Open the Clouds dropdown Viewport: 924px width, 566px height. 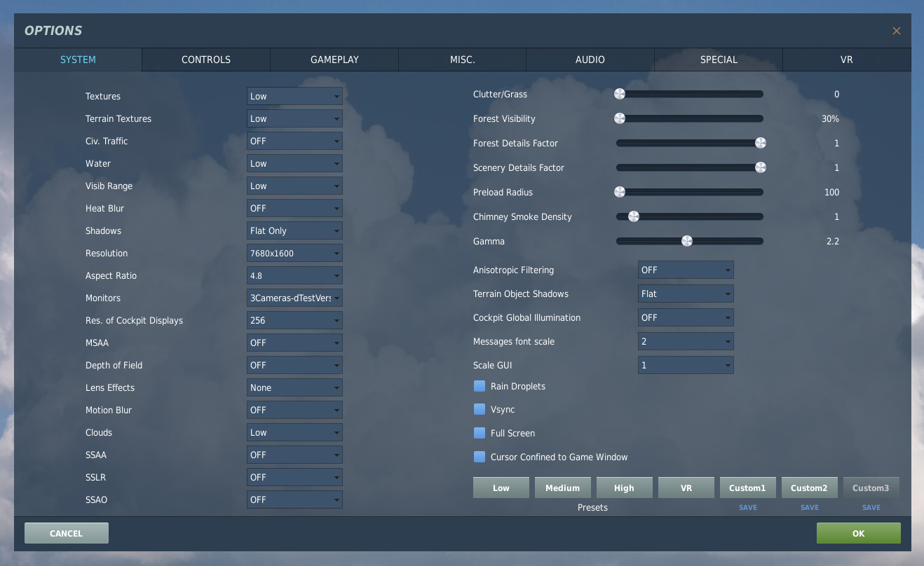[x=294, y=432]
